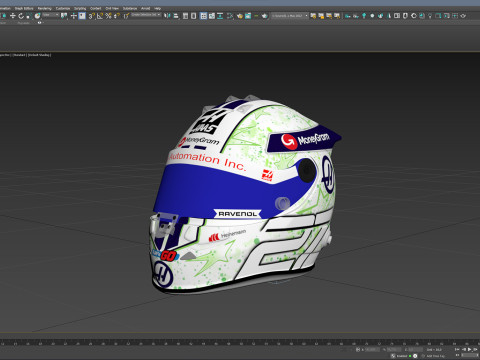Toggle the Scene Explorer
Screen dimensions: 480x360
point(185,16)
